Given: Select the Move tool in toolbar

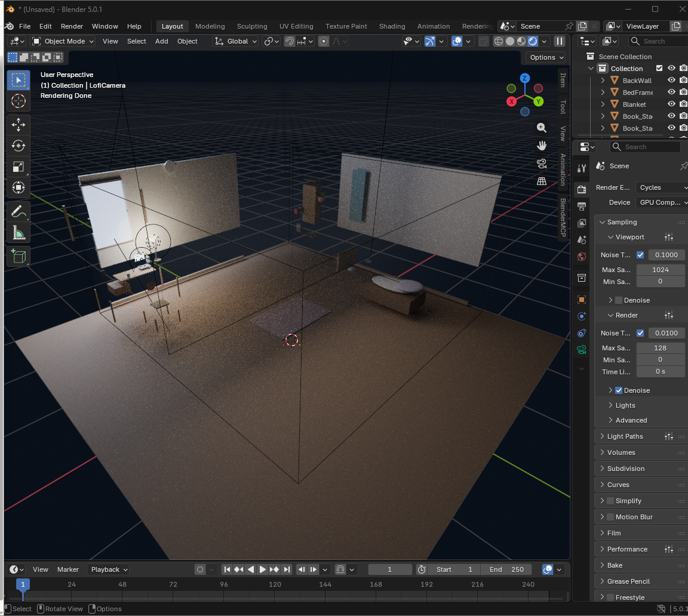Looking at the screenshot, I should 19,125.
